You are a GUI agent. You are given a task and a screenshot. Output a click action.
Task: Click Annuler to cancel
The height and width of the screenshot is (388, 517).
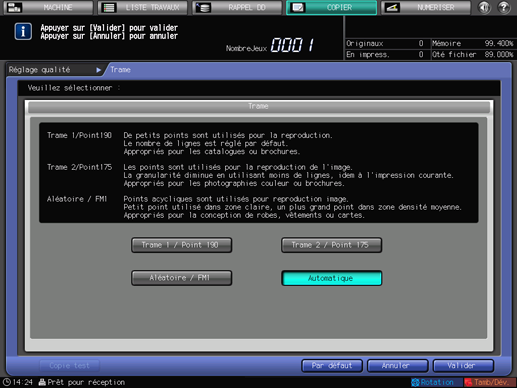(x=397, y=366)
